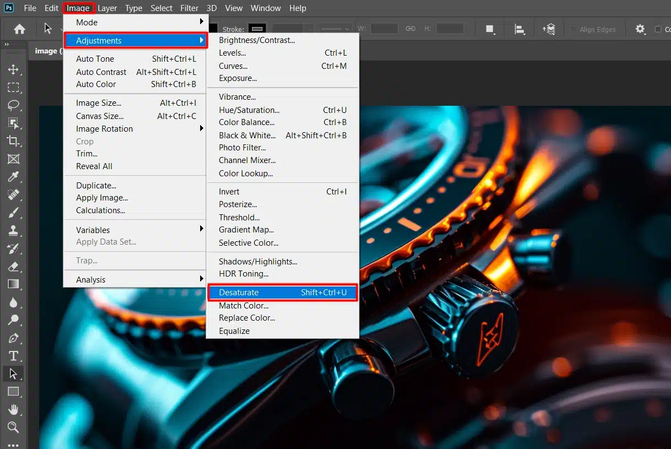Choose Curves adjustment
This screenshot has height=449, width=671.
[282, 66]
